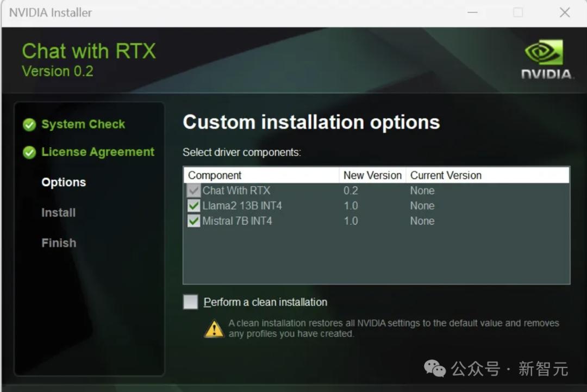Click the green checkmark beside System Check

pyautogui.click(x=29, y=125)
